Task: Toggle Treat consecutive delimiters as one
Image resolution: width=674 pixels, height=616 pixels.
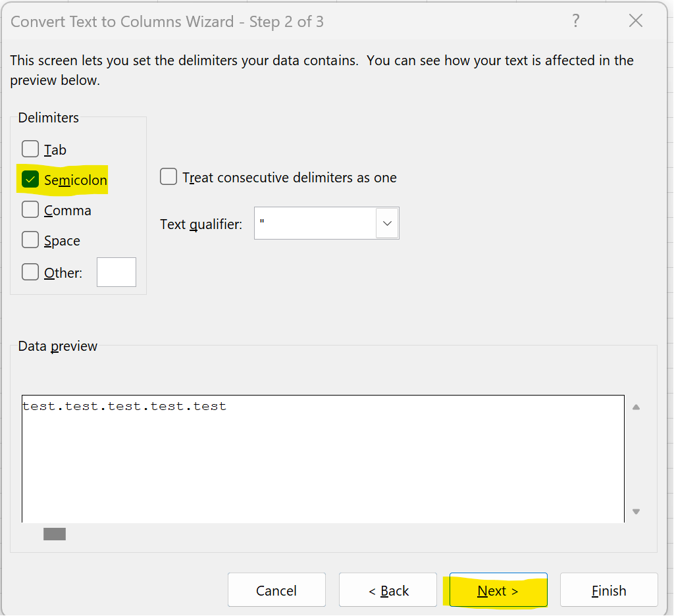Action: pos(168,177)
